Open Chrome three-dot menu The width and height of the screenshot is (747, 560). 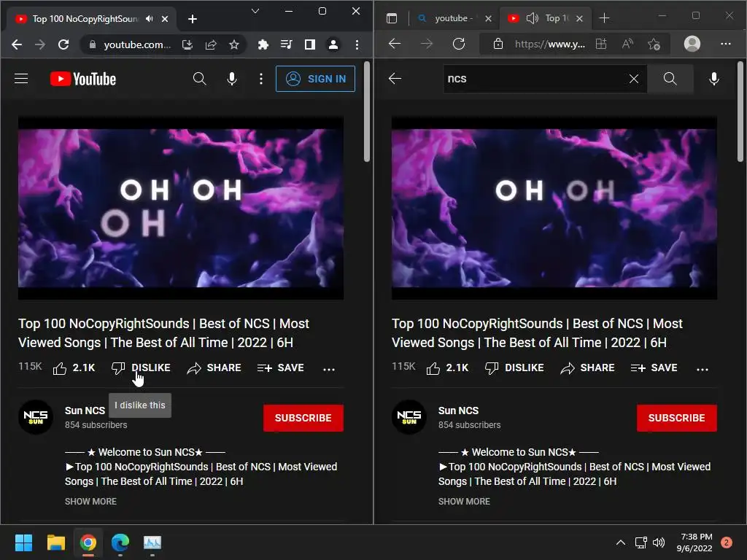click(x=357, y=44)
